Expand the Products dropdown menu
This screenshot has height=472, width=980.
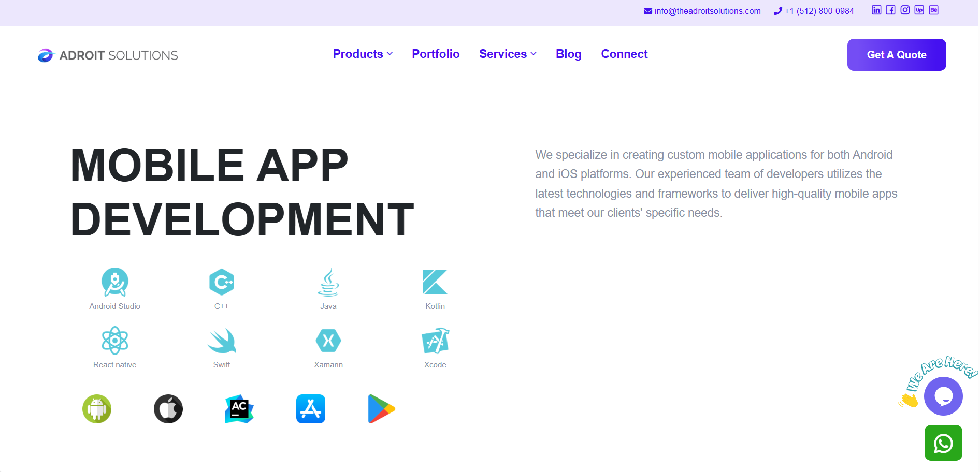363,54
